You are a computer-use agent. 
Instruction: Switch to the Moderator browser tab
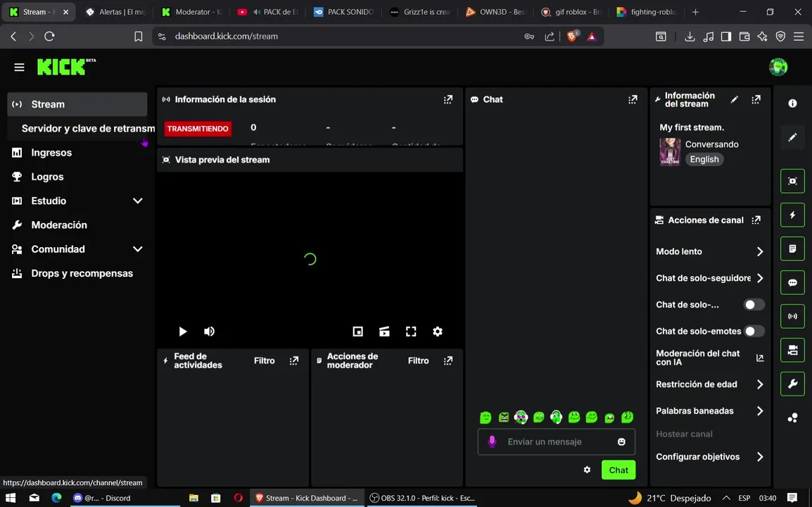coord(192,12)
